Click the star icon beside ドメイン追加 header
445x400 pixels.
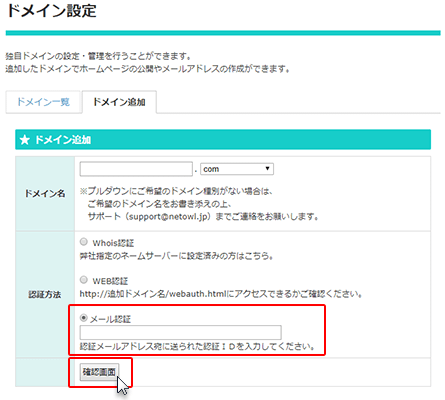click(25, 140)
